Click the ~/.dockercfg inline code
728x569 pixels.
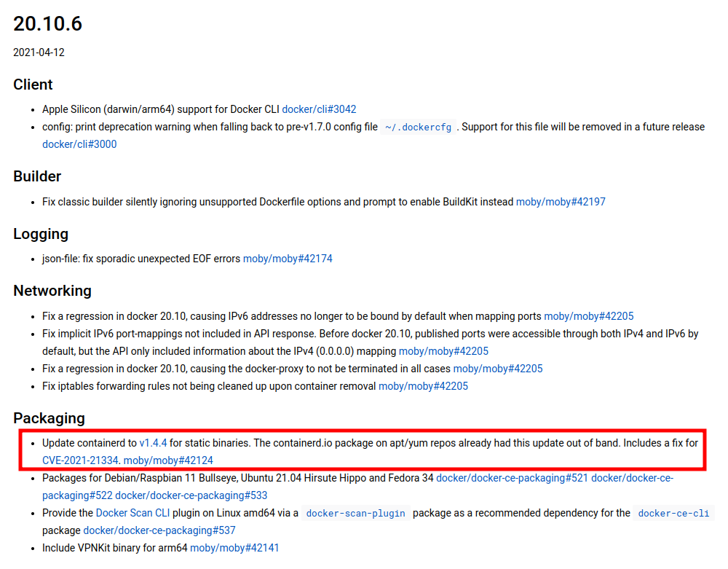[x=418, y=127]
